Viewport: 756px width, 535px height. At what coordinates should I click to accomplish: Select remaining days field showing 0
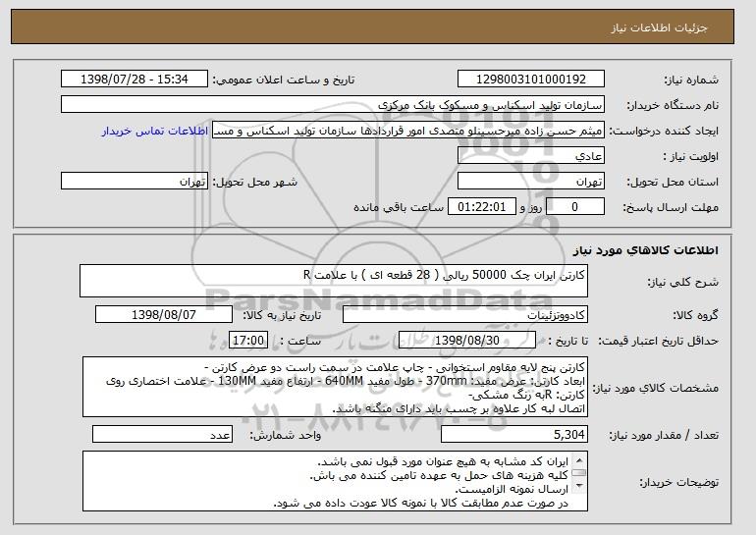[574, 207]
